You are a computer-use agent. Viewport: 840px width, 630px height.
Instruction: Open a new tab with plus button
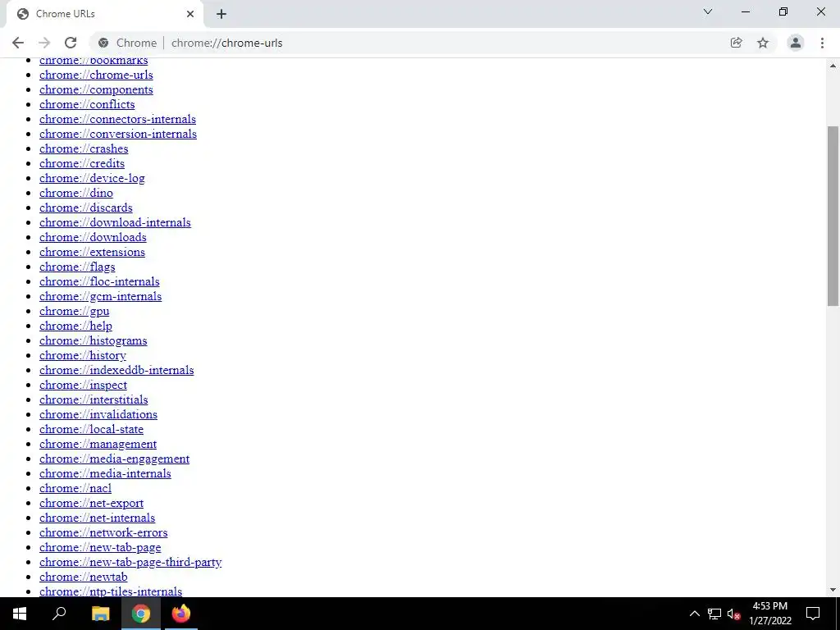click(221, 15)
